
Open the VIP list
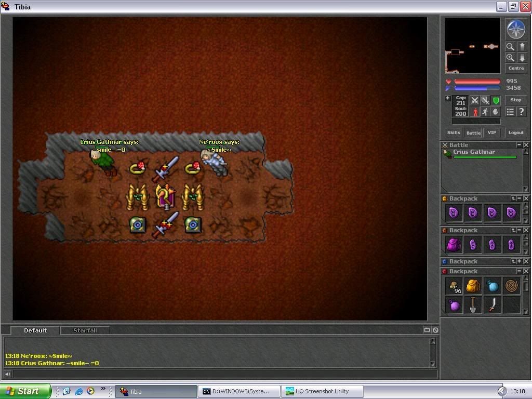coord(491,132)
